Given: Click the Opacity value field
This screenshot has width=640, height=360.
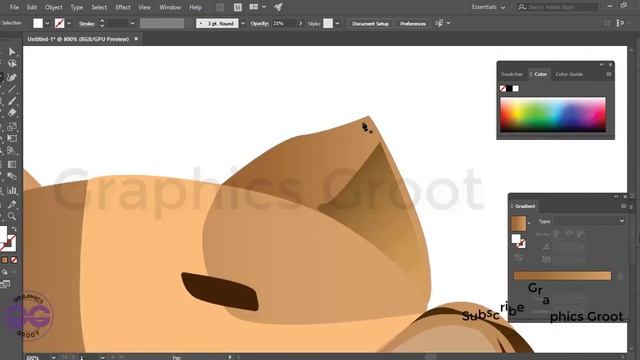Looking at the screenshot, I should coord(284,24).
